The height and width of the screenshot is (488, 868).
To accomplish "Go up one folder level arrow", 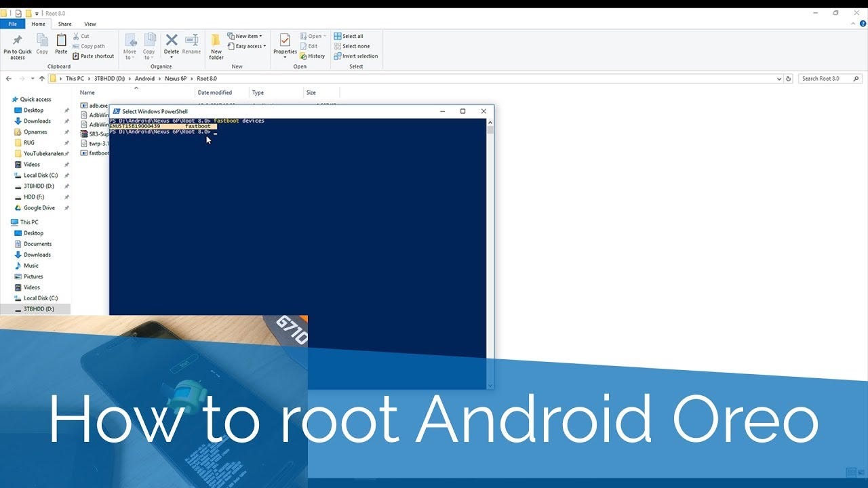I will tap(41, 79).
